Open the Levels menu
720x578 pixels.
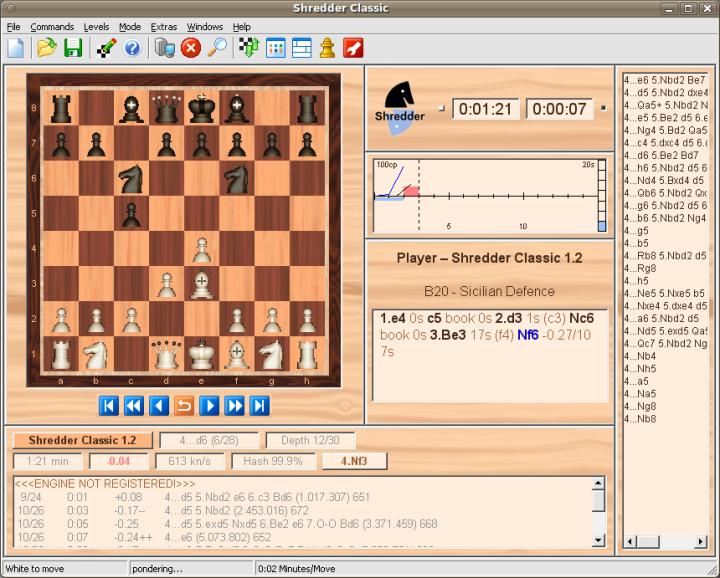coord(96,26)
